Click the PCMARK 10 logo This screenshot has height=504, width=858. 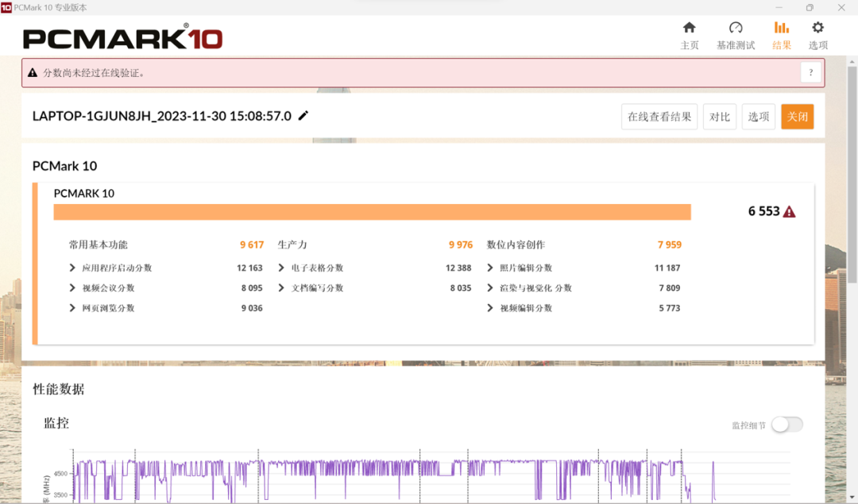click(x=122, y=37)
